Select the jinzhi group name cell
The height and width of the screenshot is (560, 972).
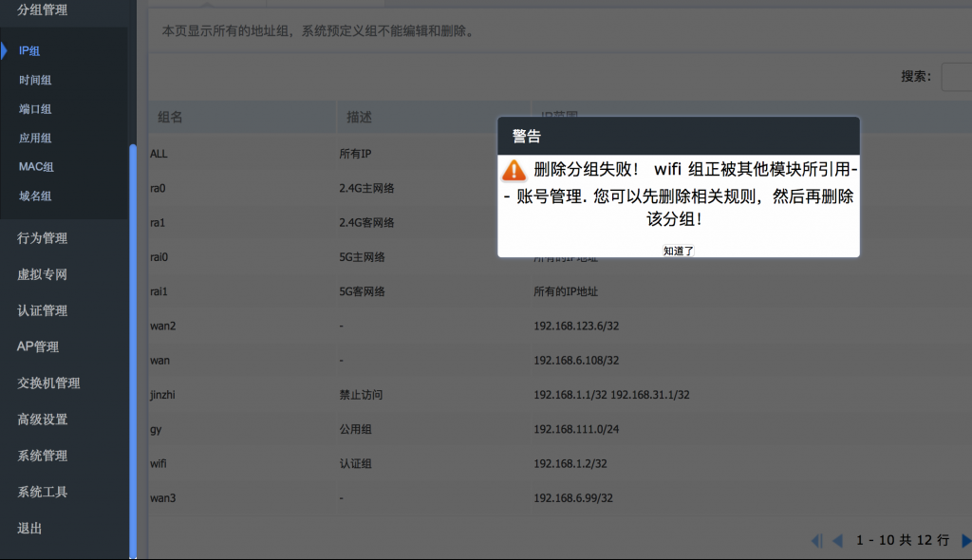click(162, 395)
